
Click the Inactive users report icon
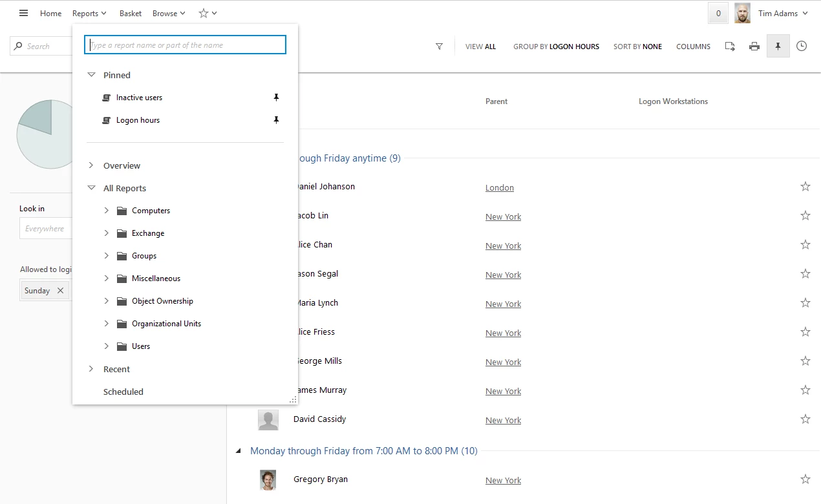[x=107, y=98]
